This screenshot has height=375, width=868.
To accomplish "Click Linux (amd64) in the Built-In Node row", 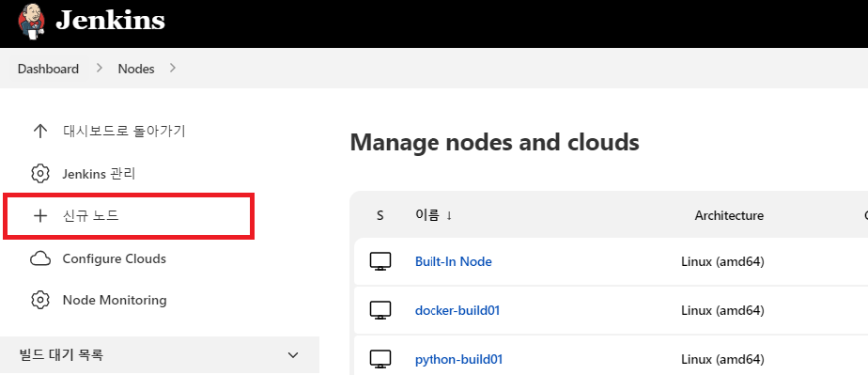I will tap(722, 261).
